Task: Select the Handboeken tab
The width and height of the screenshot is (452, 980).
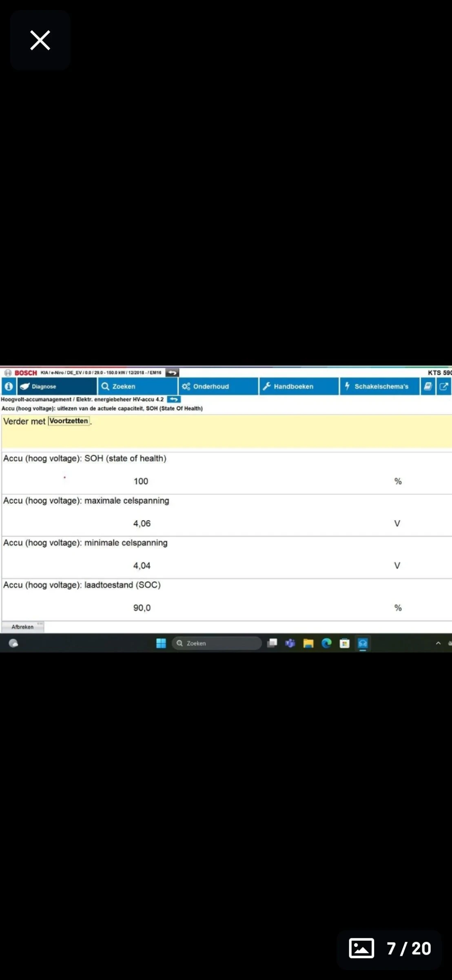Action: pos(299,386)
